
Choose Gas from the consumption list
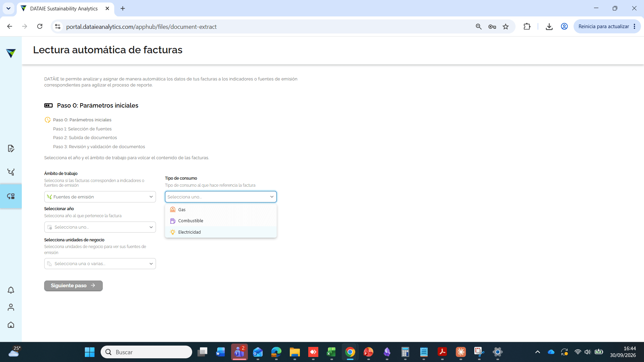(x=221, y=209)
